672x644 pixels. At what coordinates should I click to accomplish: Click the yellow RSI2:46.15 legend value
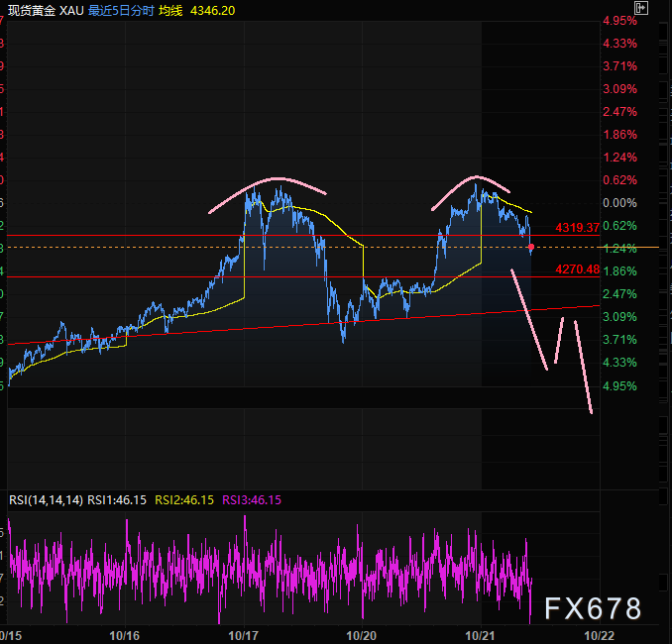185,500
